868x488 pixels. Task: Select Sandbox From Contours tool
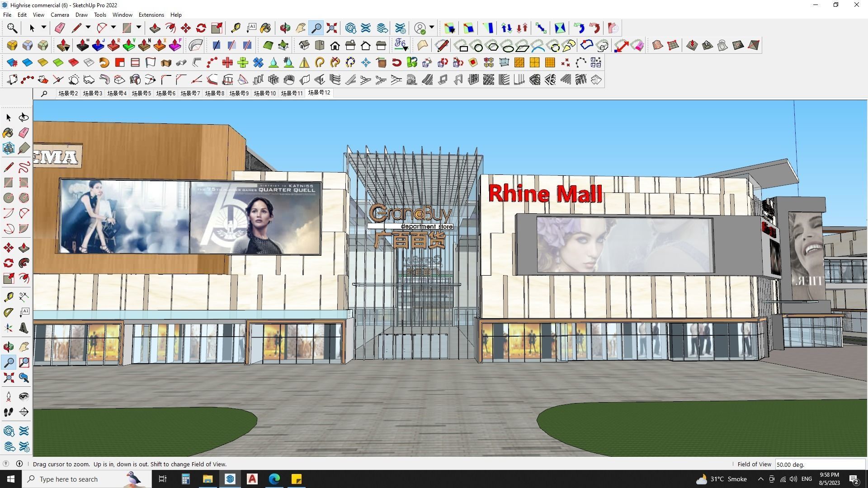[658, 45]
